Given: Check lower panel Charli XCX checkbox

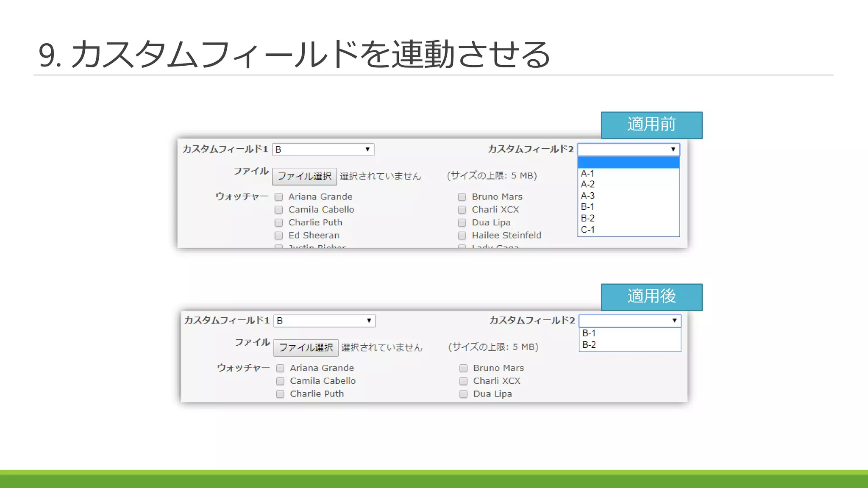Looking at the screenshot, I should point(463,381).
